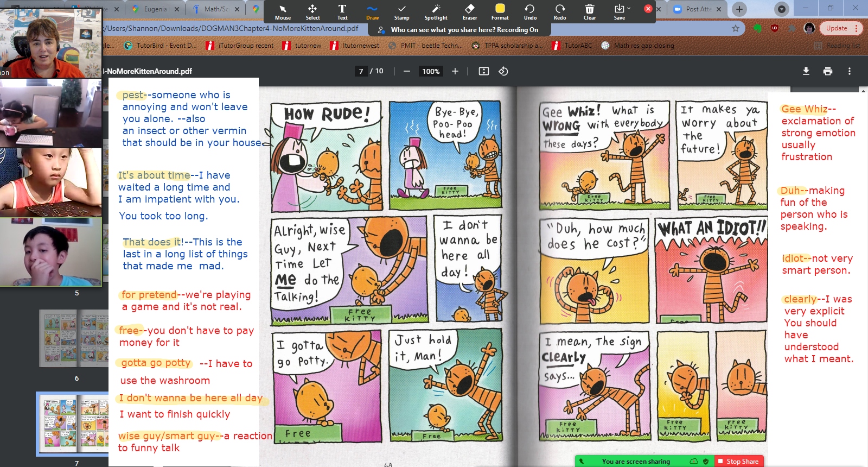The image size is (868, 467).
Task: Click the 'Gee Whiz' definition text
Action: (x=818, y=133)
